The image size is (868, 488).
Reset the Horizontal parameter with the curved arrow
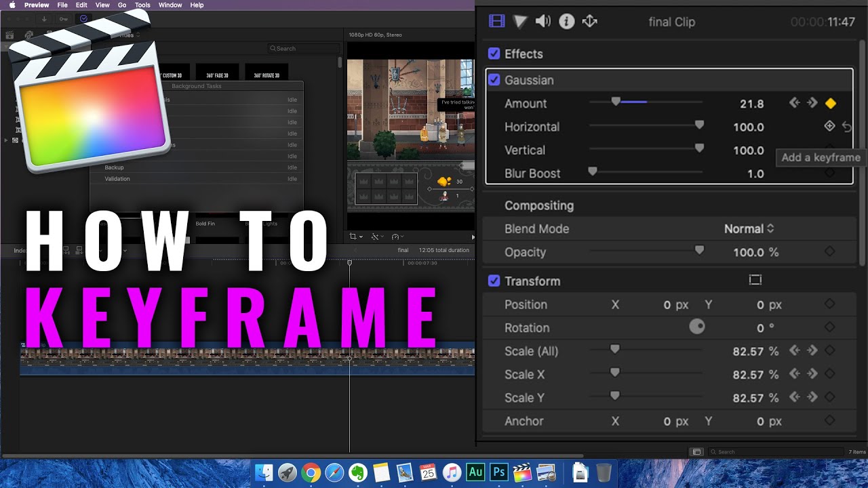click(846, 127)
